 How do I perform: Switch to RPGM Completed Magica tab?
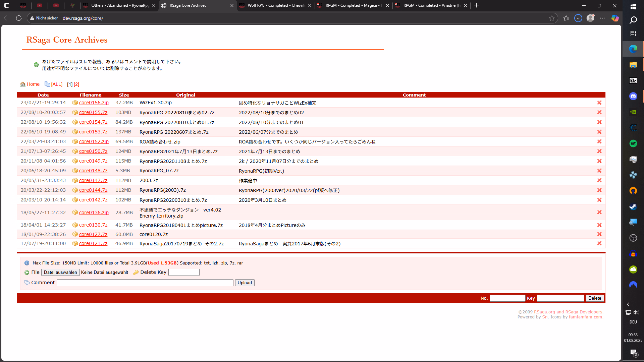(353, 5)
